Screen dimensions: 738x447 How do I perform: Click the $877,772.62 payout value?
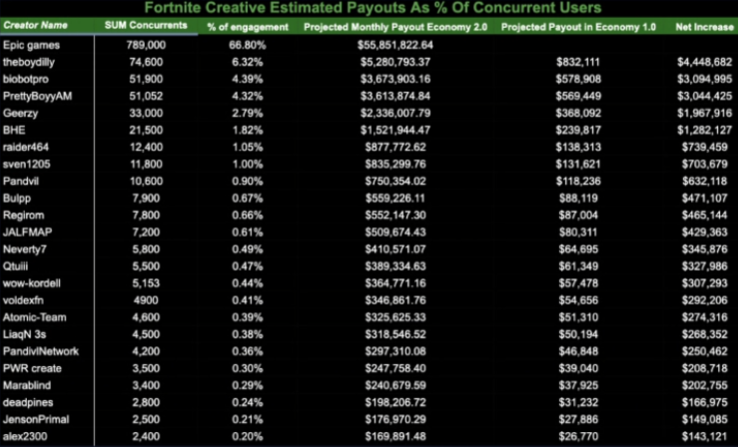[395, 147]
